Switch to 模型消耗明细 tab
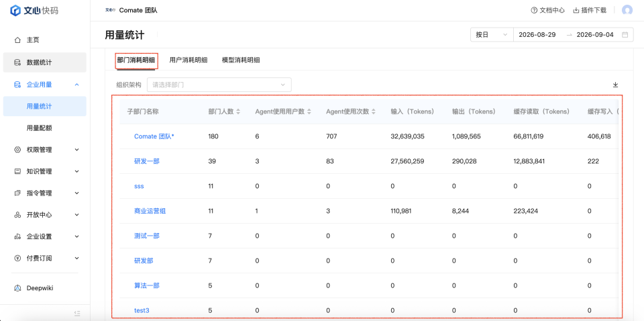This screenshot has width=644, height=321. pos(241,60)
